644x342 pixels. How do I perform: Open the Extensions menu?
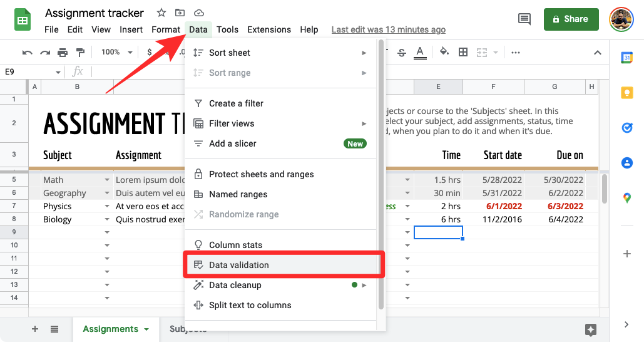coord(268,29)
